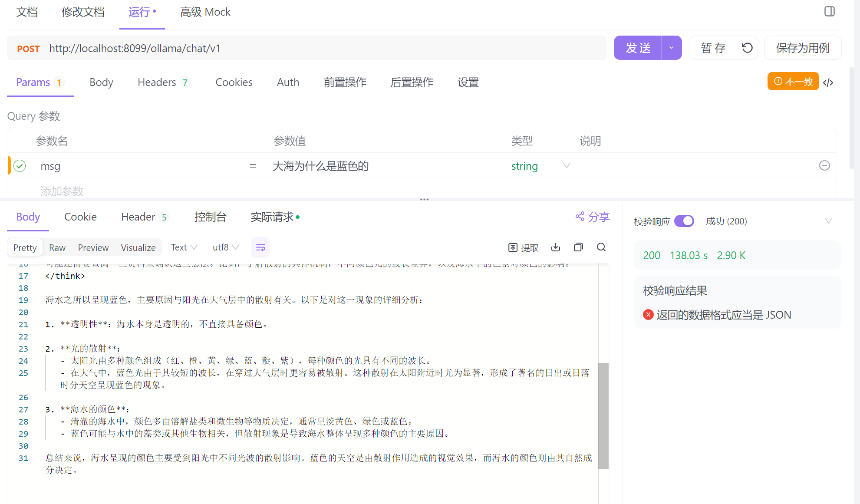Open the code generation icon
The width and height of the screenshot is (860, 504).
828,82
